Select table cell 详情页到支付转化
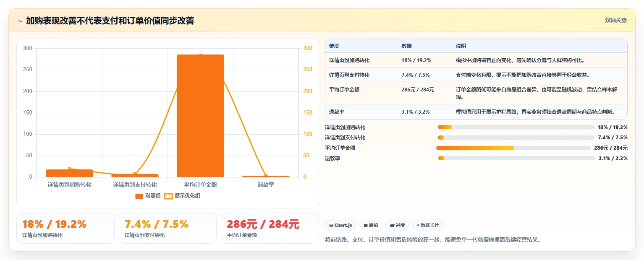644x260 pixels. pyautogui.click(x=349, y=75)
